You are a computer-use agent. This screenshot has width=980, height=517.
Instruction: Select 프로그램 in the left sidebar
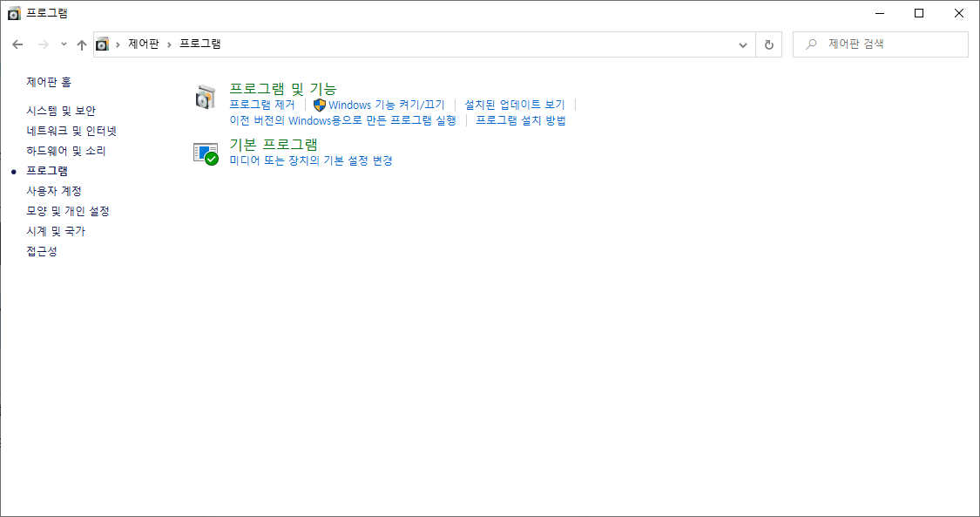point(47,171)
